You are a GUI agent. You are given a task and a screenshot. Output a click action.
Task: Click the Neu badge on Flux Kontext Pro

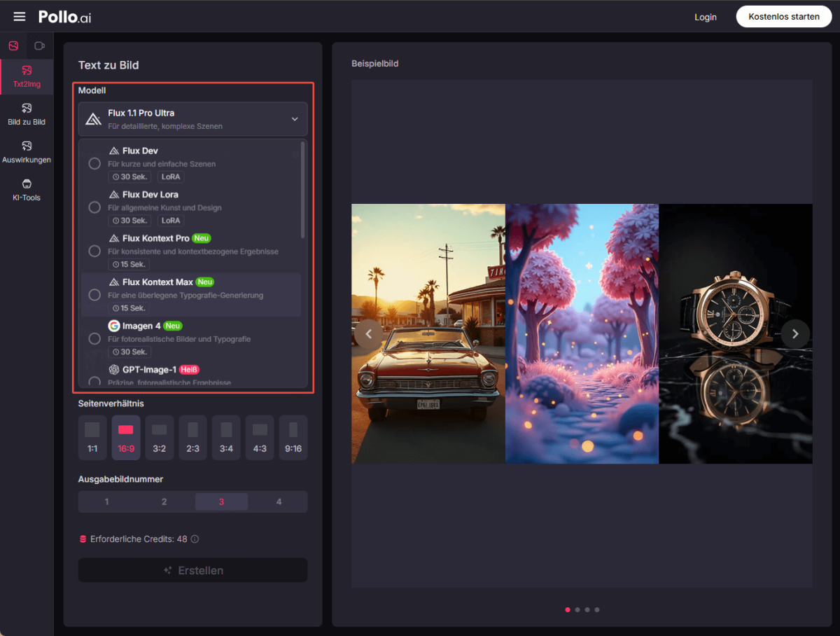click(x=202, y=238)
